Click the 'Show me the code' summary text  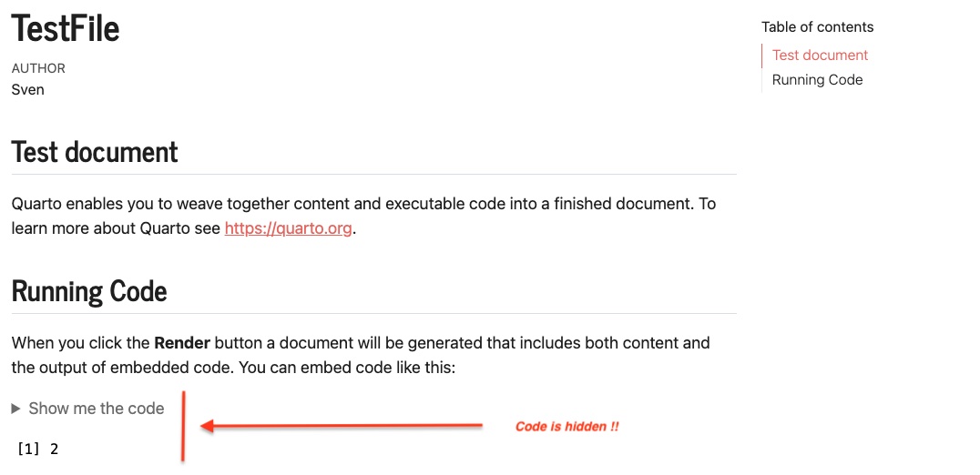(97, 409)
